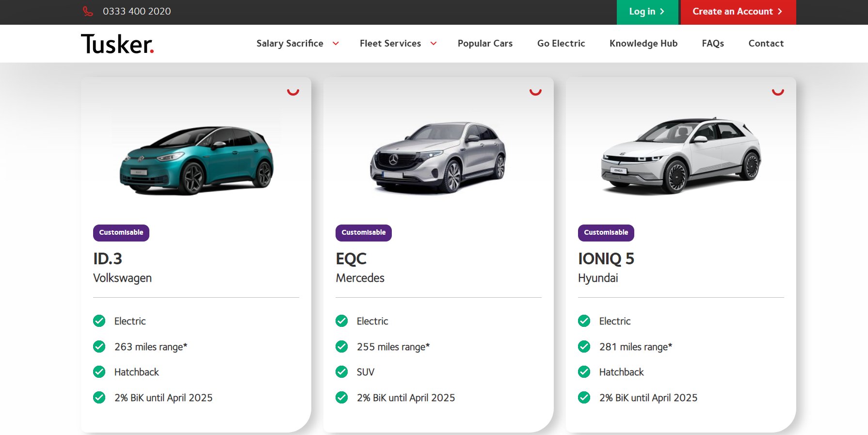Click the Create an Account button

click(x=739, y=12)
